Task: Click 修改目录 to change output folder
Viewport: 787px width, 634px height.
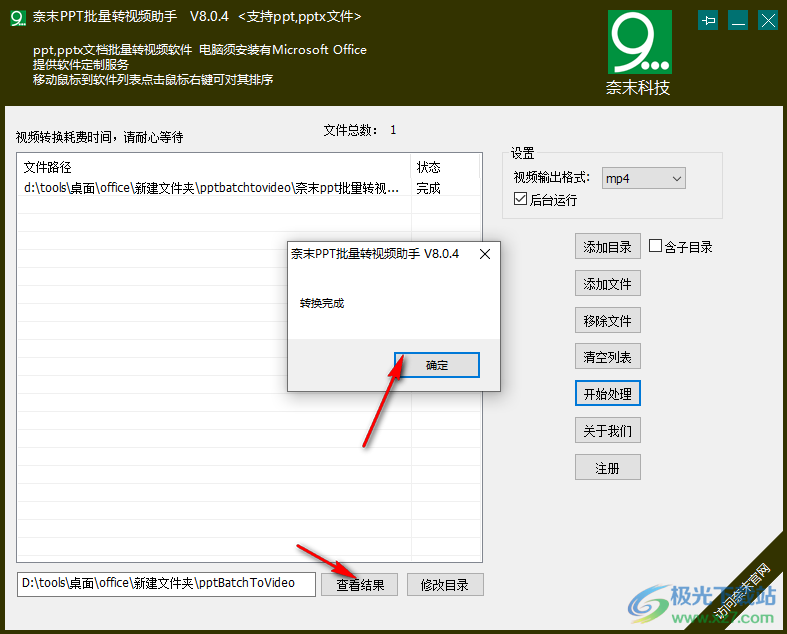Action: click(445, 585)
